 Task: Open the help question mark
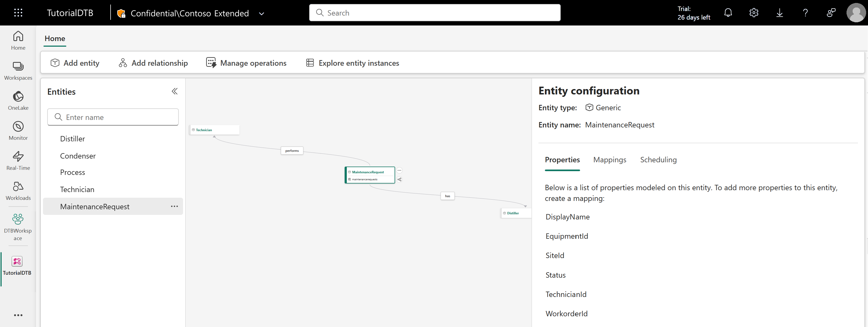(805, 13)
